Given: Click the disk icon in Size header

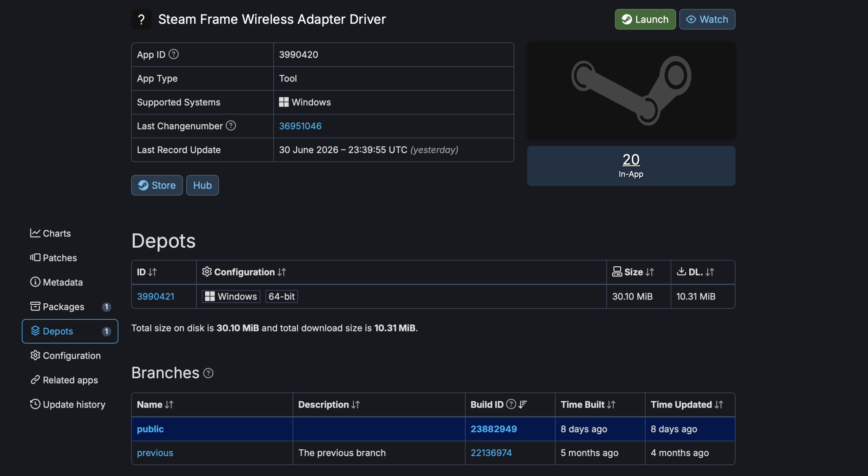Looking at the screenshot, I should [617, 271].
